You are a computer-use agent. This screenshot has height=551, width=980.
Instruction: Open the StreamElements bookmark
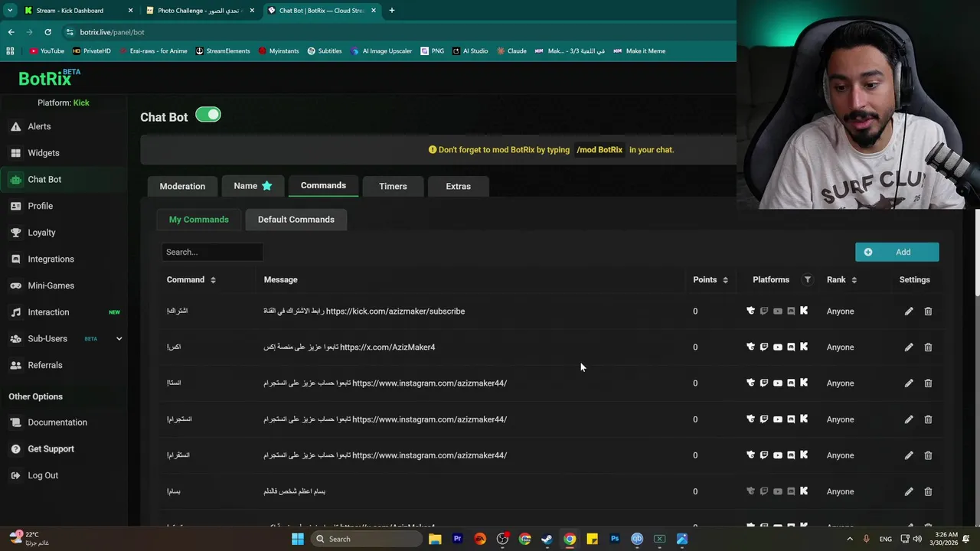coord(223,51)
